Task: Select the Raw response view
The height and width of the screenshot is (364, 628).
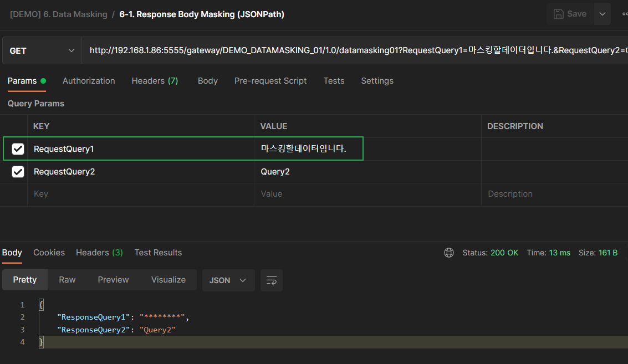Action: 67,280
